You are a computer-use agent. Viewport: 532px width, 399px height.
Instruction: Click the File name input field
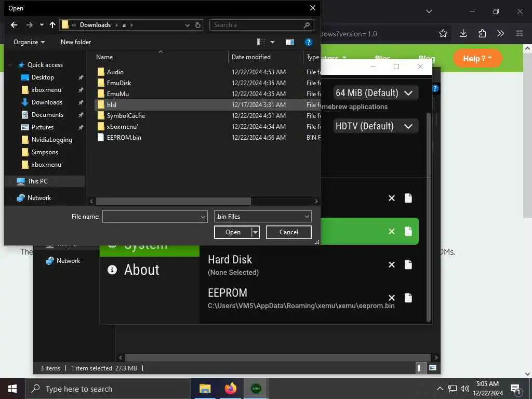pos(155,217)
